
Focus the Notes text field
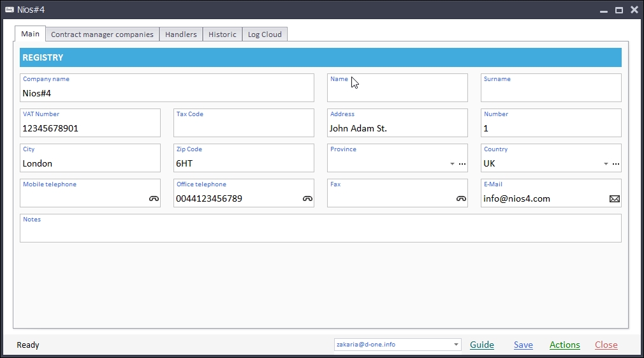coord(320,232)
